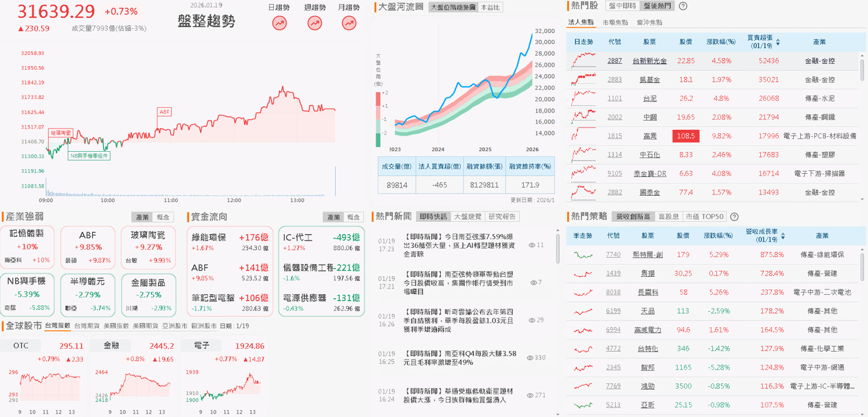Click the 週趨勢 trend arrow icon
Screen dimensions: 868x417
click(314, 23)
